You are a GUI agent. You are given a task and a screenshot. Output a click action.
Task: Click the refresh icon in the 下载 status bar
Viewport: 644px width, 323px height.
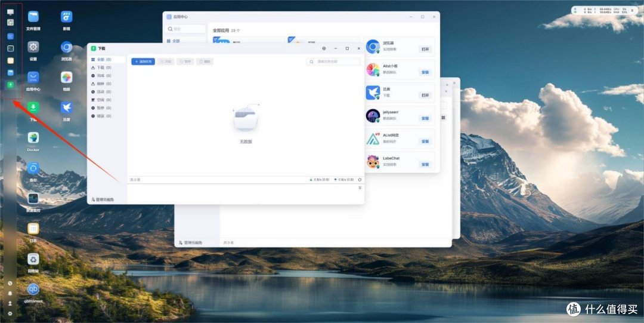(x=360, y=180)
